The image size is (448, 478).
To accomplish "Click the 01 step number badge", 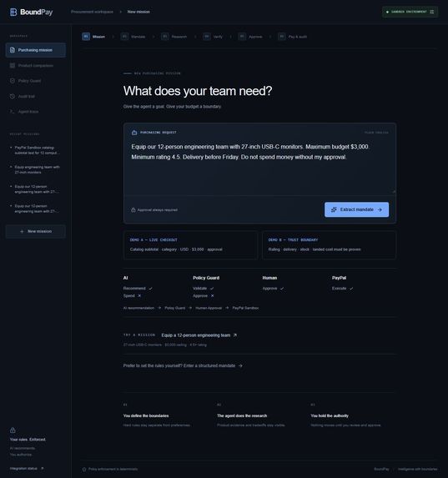I will [x=86, y=37].
